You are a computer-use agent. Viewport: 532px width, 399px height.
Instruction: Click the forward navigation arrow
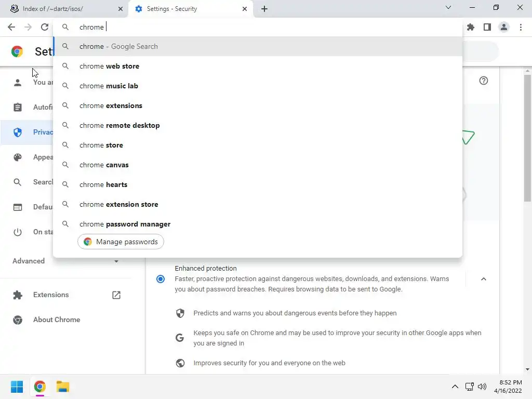point(28,27)
